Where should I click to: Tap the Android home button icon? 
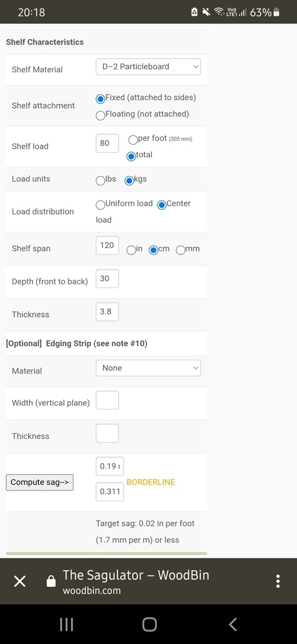tap(149, 625)
